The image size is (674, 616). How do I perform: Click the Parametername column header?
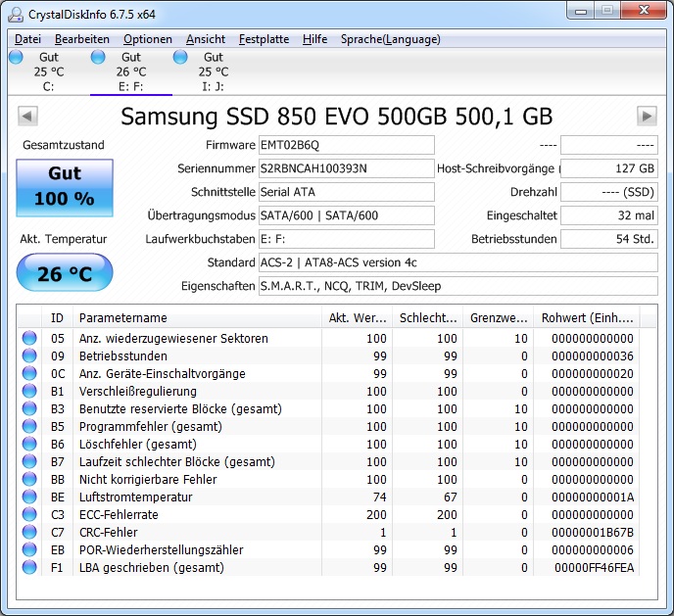coord(197,318)
